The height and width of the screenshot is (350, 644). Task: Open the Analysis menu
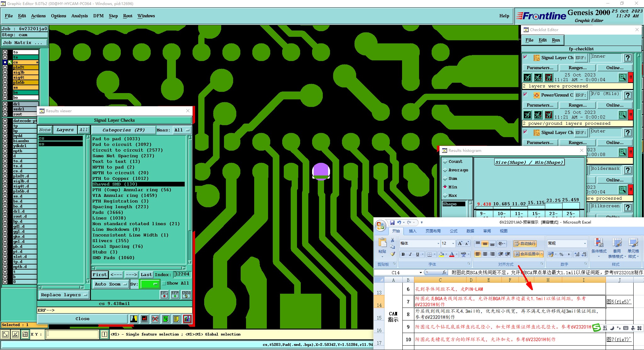pos(80,16)
